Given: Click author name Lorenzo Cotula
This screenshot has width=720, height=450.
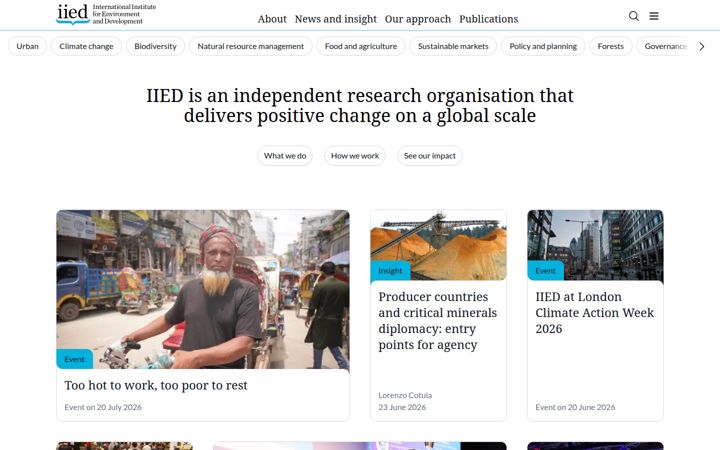Looking at the screenshot, I should tap(405, 395).
